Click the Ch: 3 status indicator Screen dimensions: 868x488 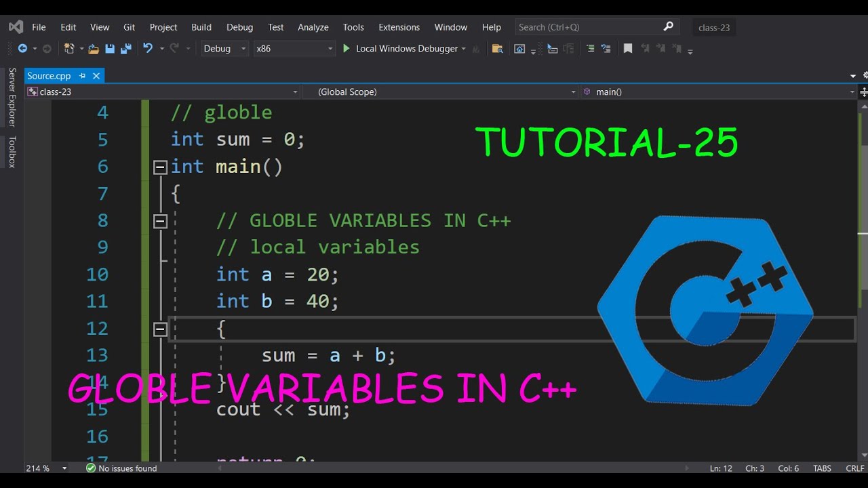click(755, 468)
